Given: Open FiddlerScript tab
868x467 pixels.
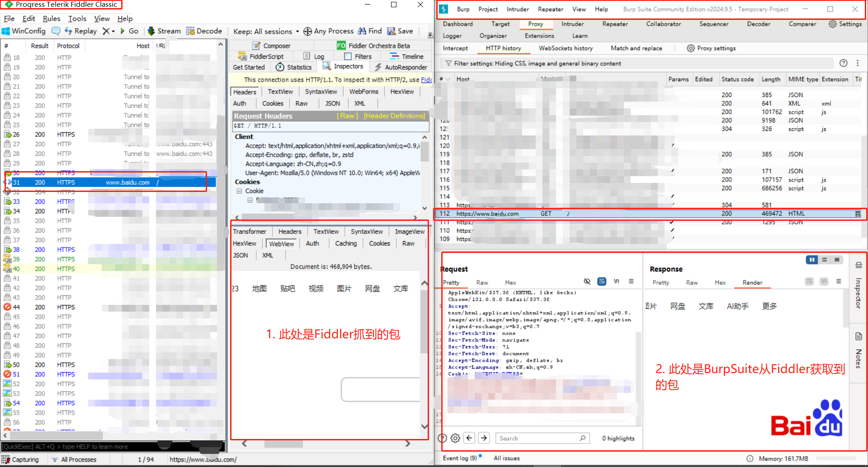Looking at the screenshot, I should click(261, 56).
